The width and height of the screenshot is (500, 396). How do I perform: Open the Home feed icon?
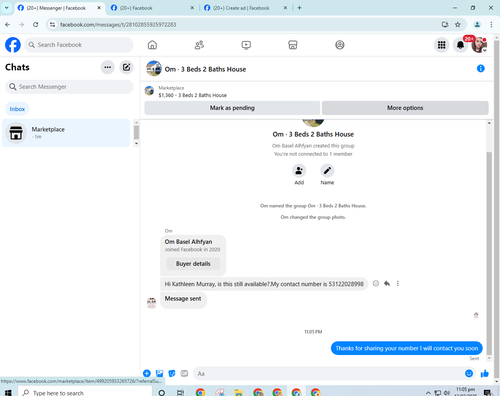point(152,45)
